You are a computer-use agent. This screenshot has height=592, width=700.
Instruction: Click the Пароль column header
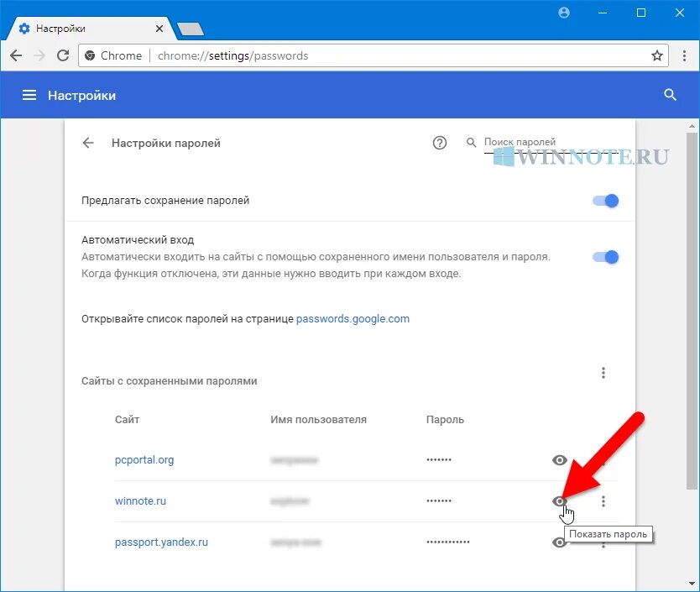pyautogui.click(x=445, y=420)
